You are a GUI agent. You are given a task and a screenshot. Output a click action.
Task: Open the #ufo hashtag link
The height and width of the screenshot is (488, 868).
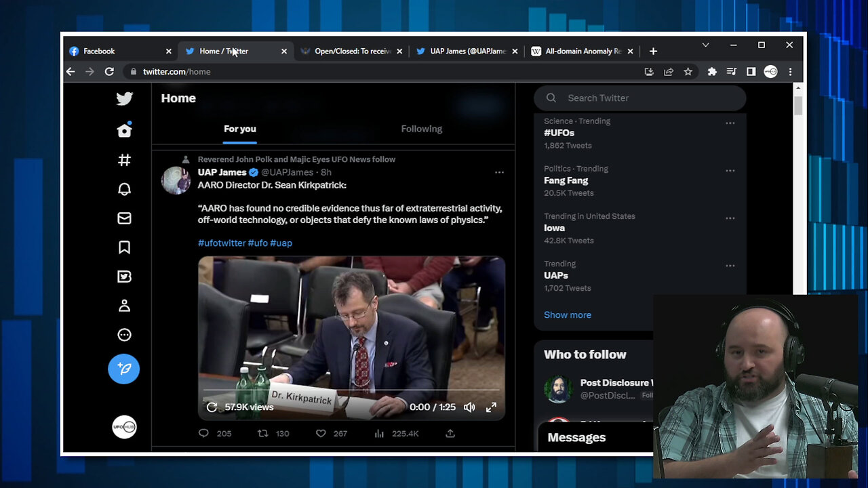pos(258,243)
